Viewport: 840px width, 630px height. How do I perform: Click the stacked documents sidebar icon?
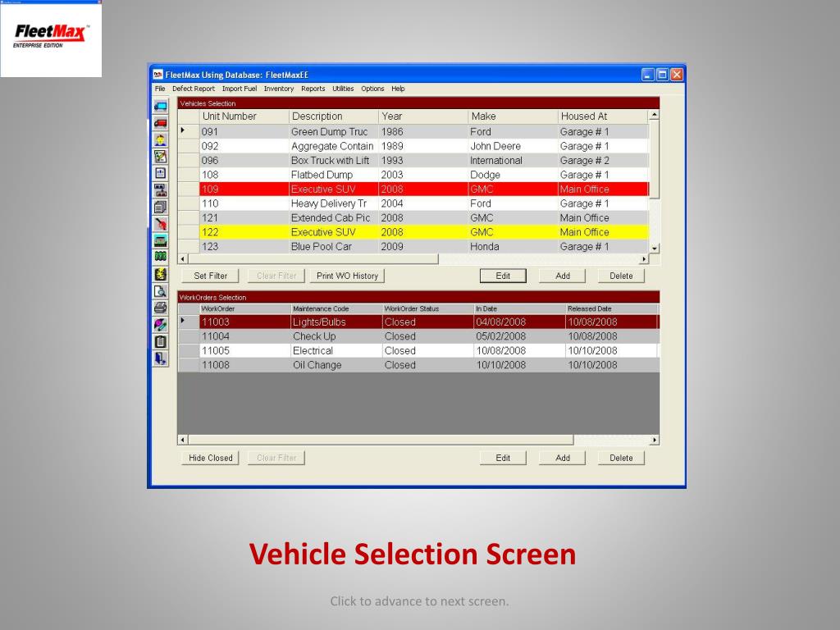pyautogui.click(x=160, y=207)
